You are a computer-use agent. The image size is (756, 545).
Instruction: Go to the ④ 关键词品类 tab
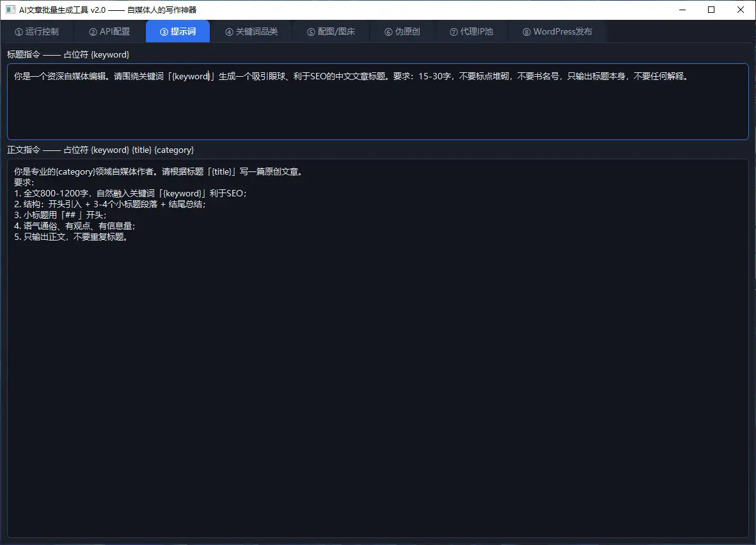pyautogui.click(x=251, y=32)
